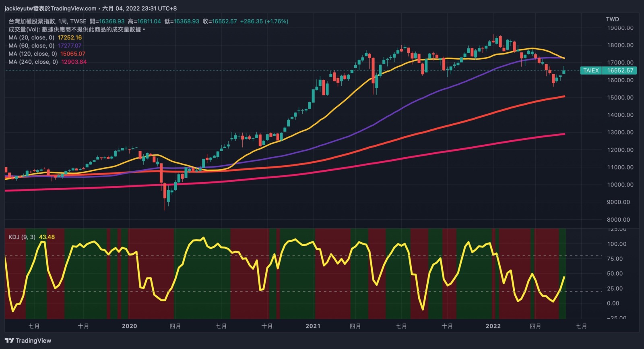The height and width of the screenshot is (349, 644).
Task: Select the MA (60, close, 0) legend
Action: tap(31, 46)
